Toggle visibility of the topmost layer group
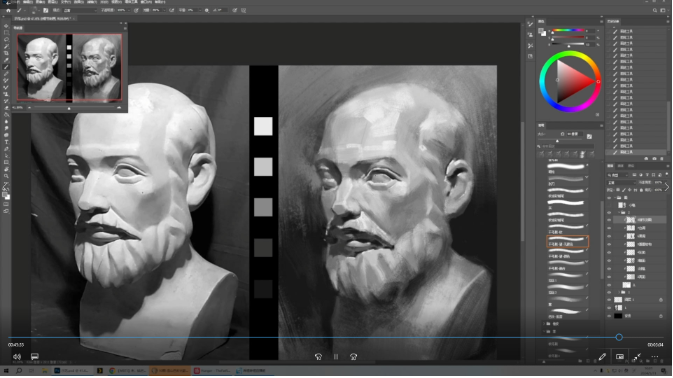673x378 pixels. (609, 198)
